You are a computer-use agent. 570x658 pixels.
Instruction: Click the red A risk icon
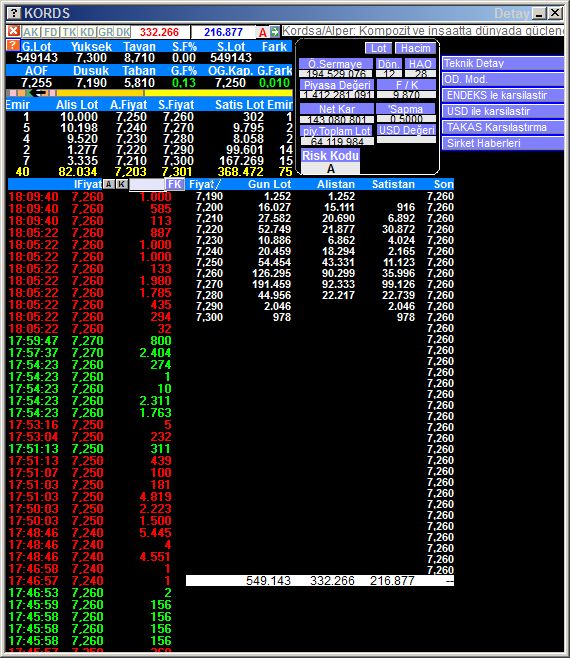263,32
